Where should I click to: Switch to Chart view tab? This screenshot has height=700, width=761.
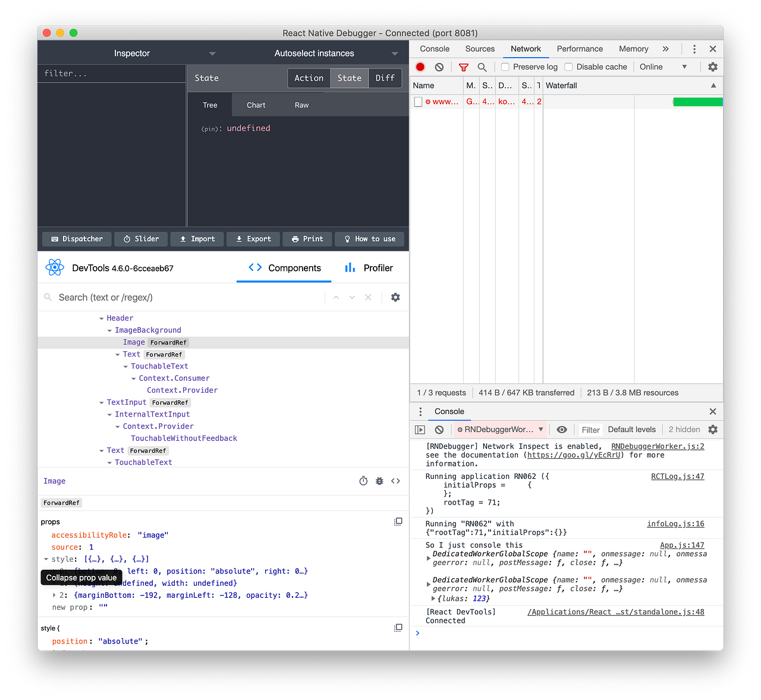(x=256, y=105)
